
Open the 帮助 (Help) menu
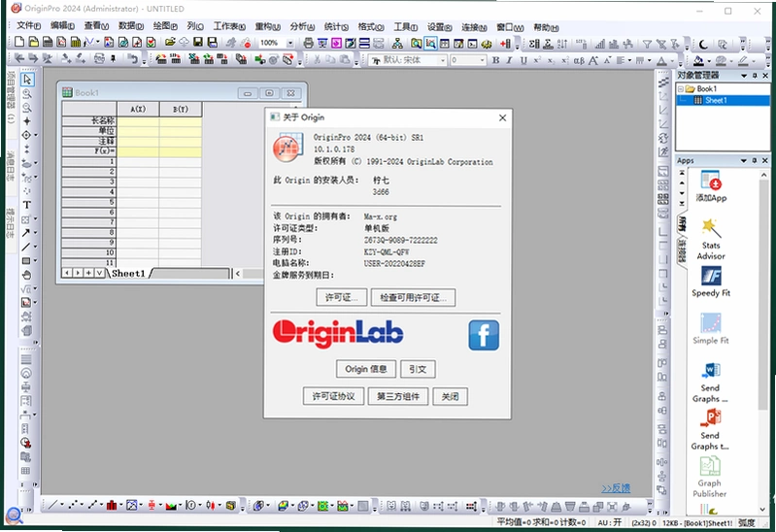546,27
